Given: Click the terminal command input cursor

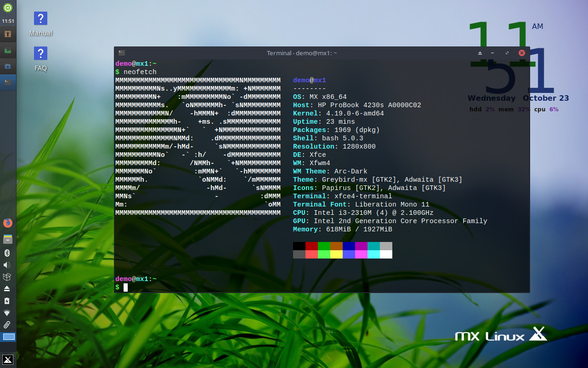Looking at the screenshot, I should [125, 287].
